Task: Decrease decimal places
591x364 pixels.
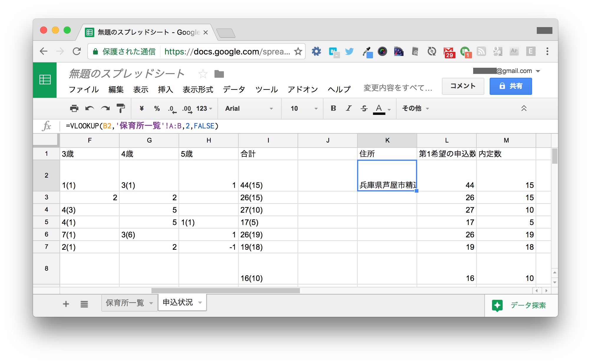Action: tap(172, 109)
